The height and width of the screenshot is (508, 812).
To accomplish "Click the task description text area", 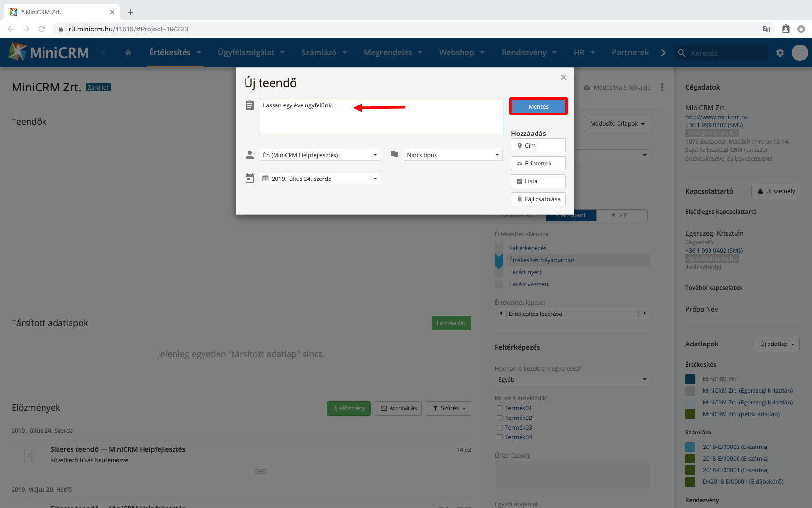I will click(x=381, y=118).
